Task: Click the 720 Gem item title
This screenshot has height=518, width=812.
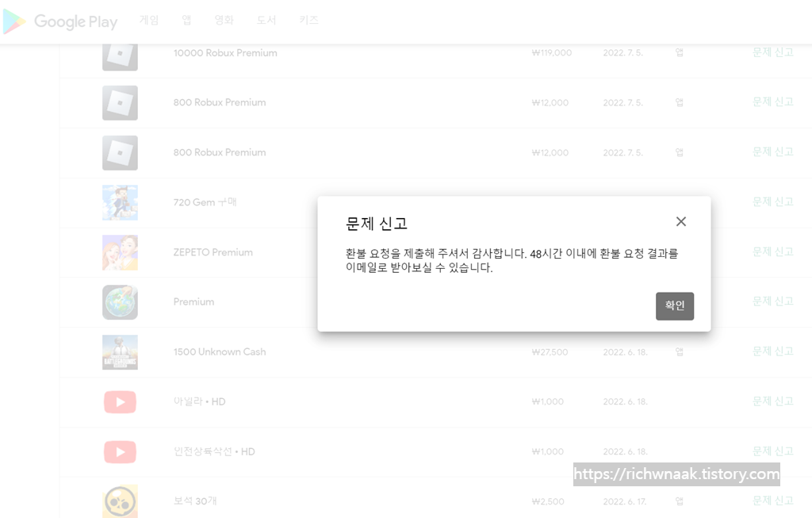Action: click(205, 202)
